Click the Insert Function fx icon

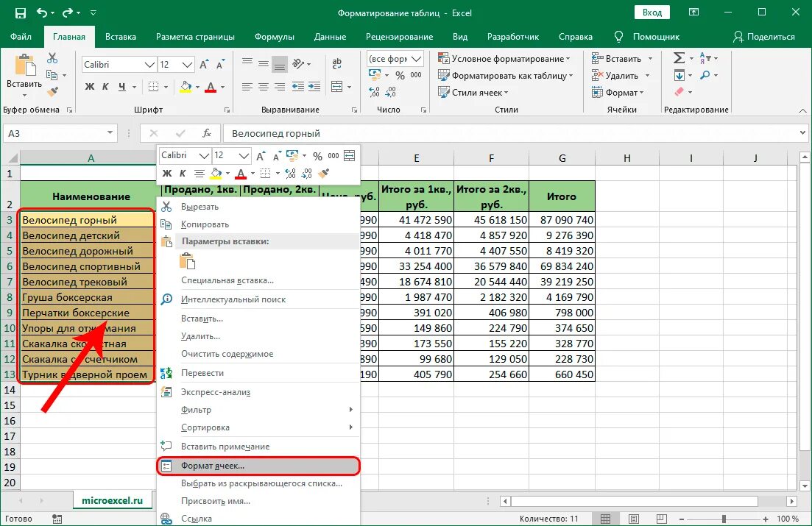[207, 133]
